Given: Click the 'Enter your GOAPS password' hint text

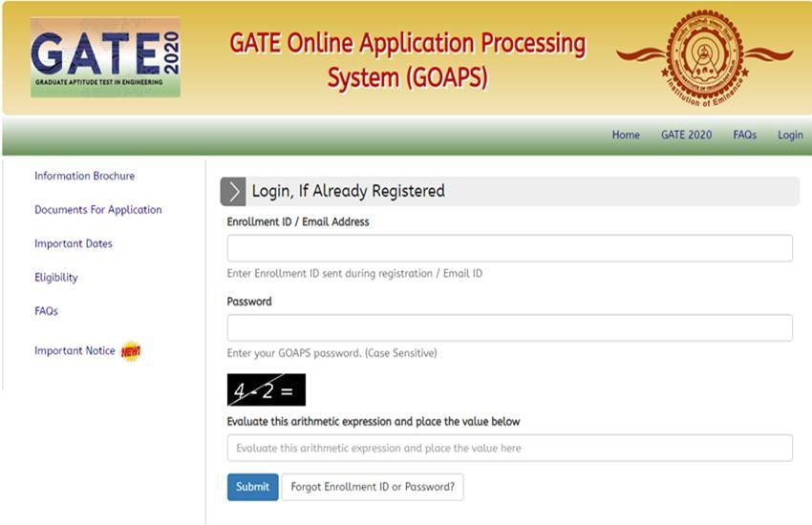Looking at the screenshot, I should click(331, 353).
